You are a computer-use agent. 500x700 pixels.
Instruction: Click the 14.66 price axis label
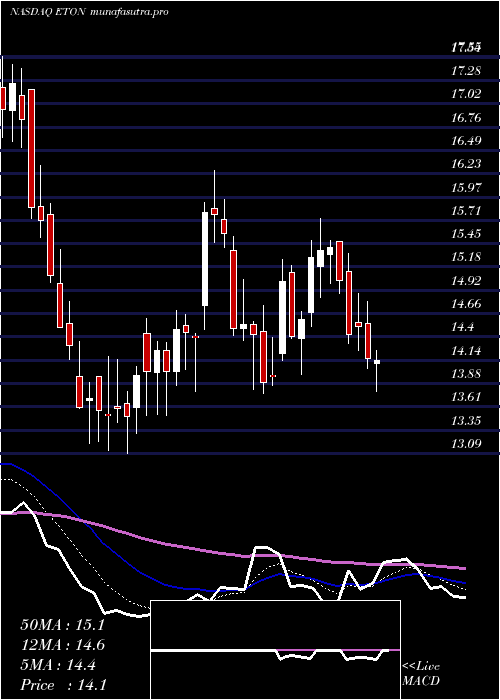[466, 304]
